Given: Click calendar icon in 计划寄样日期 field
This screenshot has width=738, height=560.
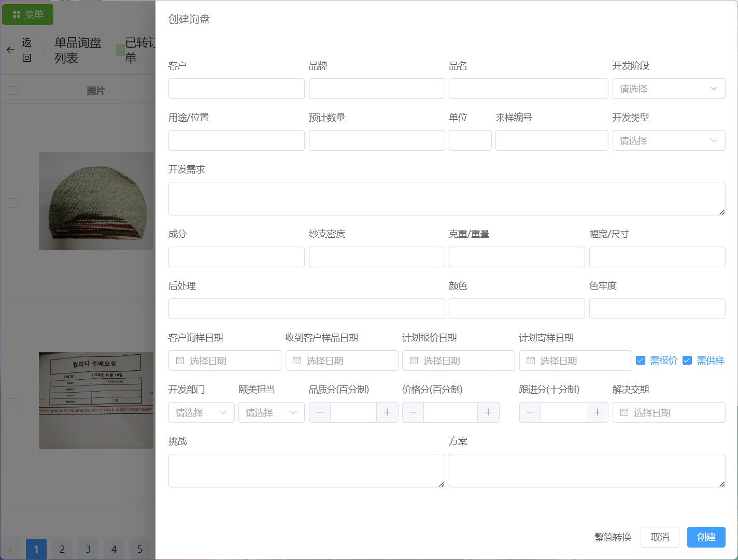Looking at the screenshot, I should click(x=531, y=361).
